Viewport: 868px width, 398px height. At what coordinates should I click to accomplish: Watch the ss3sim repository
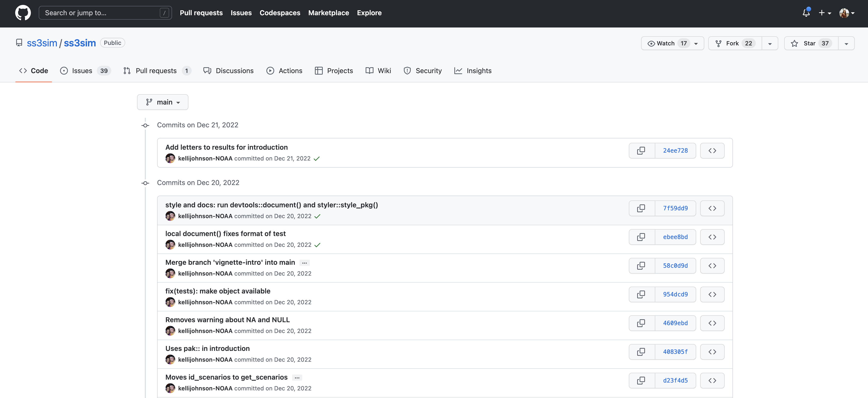[x=666, y=43]
